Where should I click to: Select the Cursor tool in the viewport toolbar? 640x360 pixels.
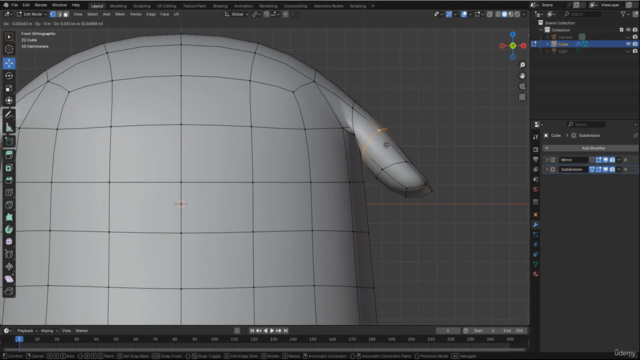tap(9, 49)
